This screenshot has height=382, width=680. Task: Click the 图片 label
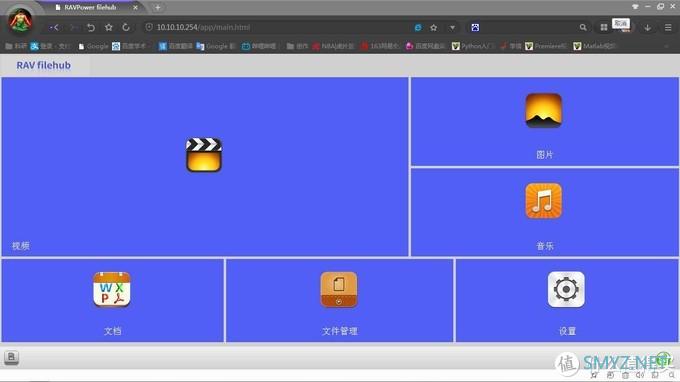coord(545,155)
